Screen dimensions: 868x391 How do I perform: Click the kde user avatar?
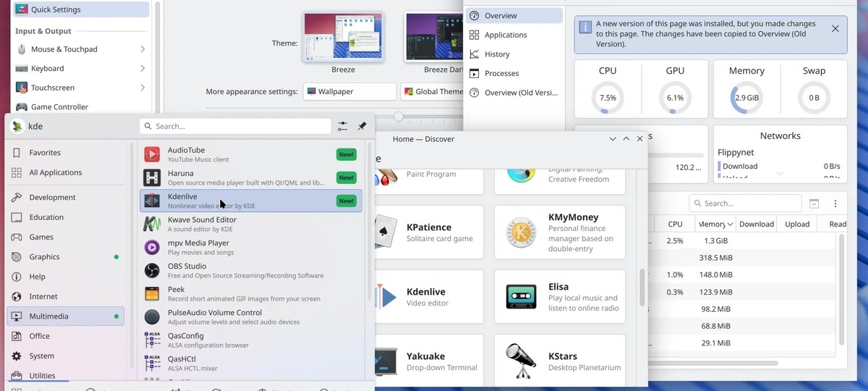coord(17,126)
